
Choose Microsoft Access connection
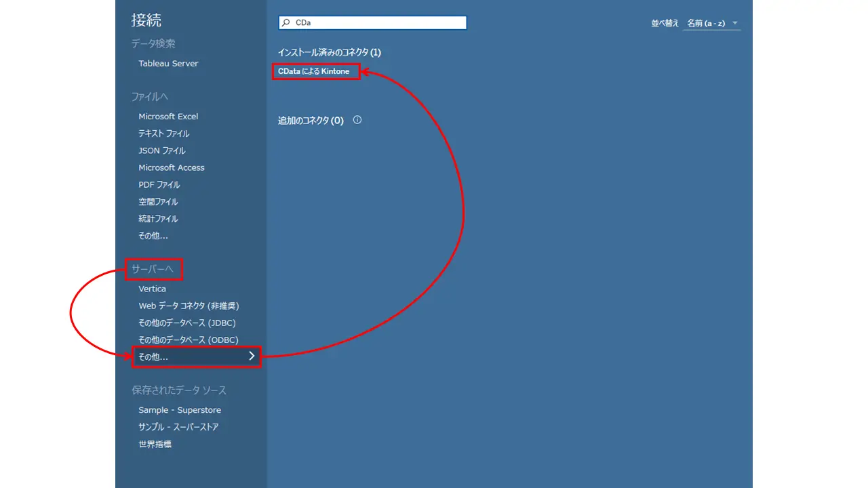[x=172, y=167]
